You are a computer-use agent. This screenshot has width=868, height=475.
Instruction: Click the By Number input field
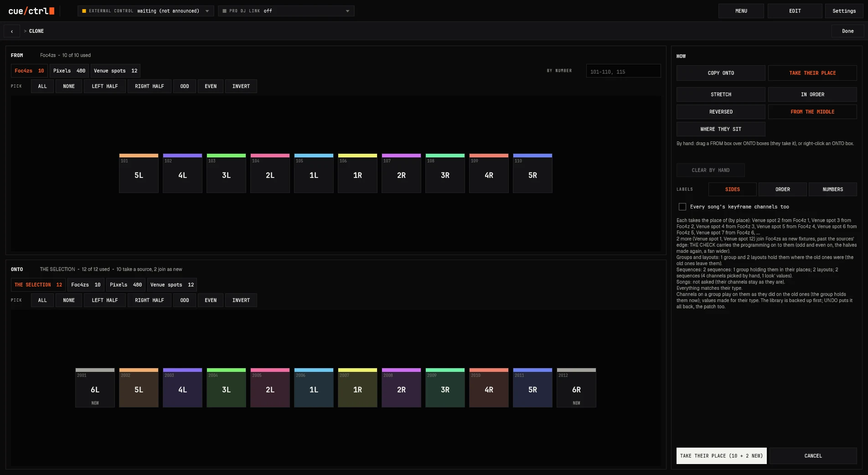623,71
